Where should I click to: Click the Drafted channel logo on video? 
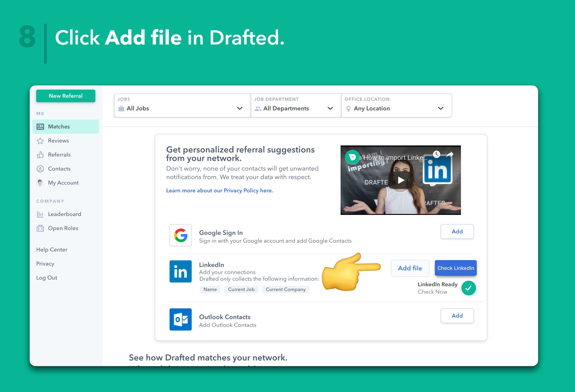(352, 157)
